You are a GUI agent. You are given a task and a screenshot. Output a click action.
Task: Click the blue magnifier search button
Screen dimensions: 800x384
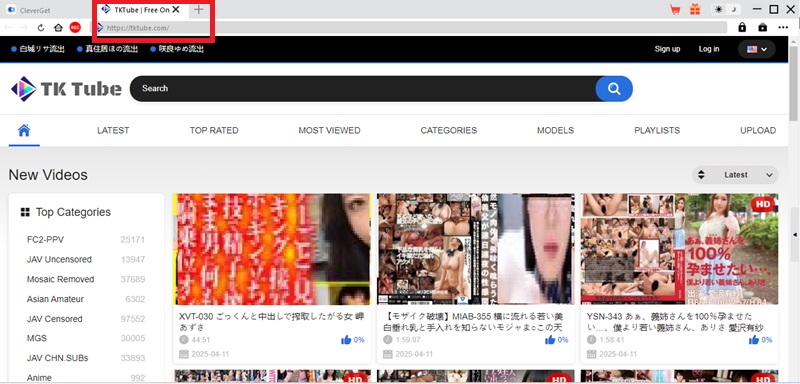[614, 89]
